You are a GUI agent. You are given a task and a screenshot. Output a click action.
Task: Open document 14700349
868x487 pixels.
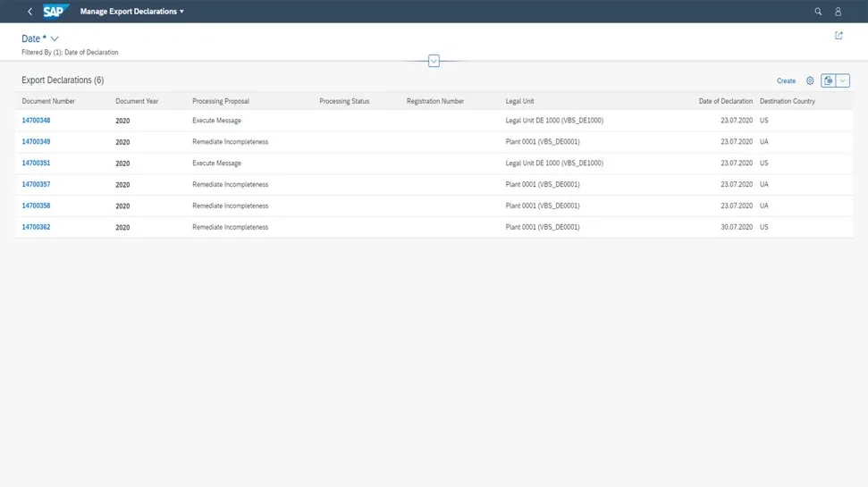click(x=36, y=142)
